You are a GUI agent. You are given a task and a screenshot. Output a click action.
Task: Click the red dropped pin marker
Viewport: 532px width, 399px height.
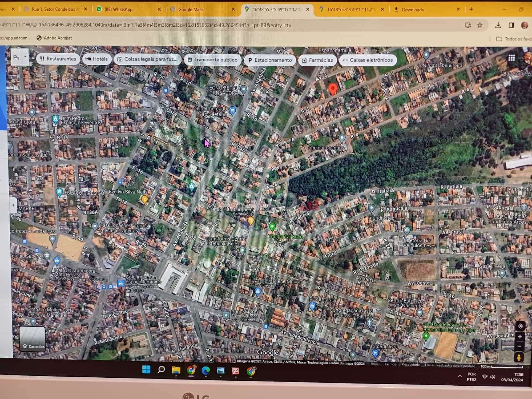pyautogui.click(x=332, y=89)
